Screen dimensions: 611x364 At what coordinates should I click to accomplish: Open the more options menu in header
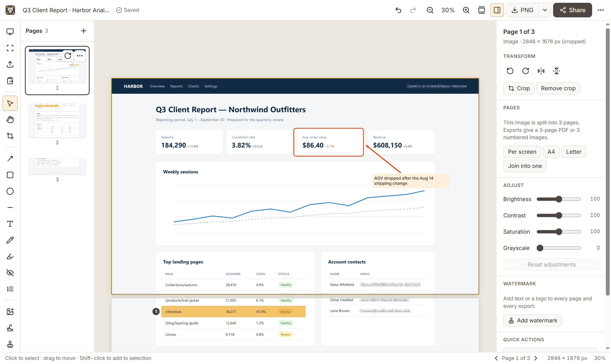pyautogui.click(x=601, y=10)
